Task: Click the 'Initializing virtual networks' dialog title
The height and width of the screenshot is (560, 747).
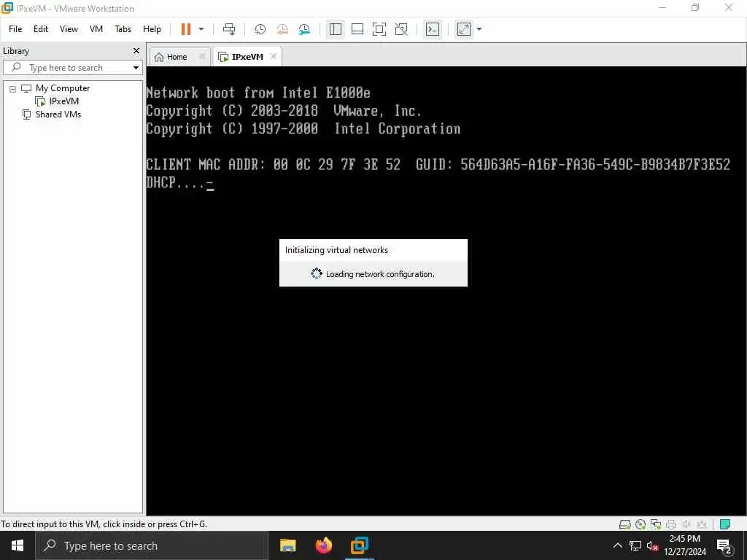Action: (x=336, y=250)
